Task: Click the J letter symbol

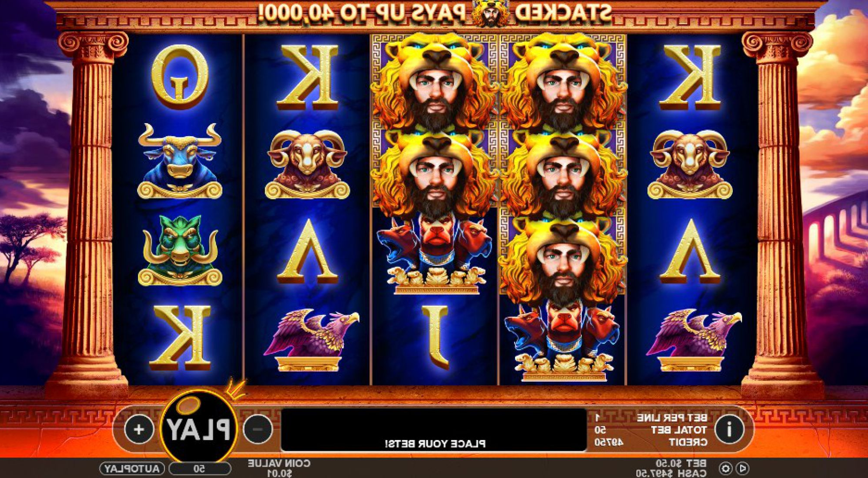Action: (435, 335)
